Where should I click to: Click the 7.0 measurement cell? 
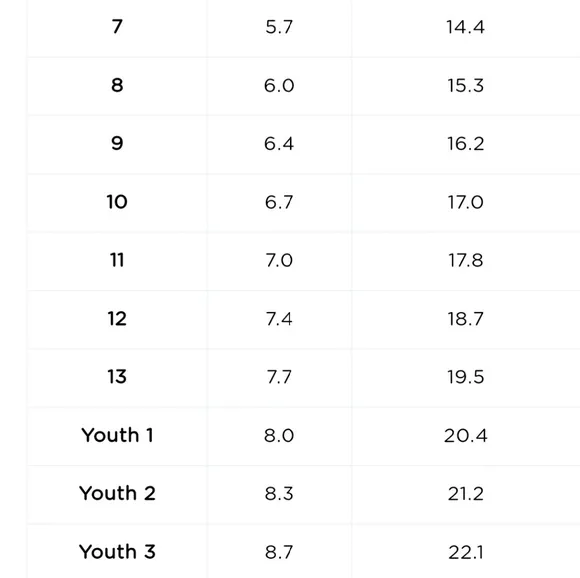(279, 260)
